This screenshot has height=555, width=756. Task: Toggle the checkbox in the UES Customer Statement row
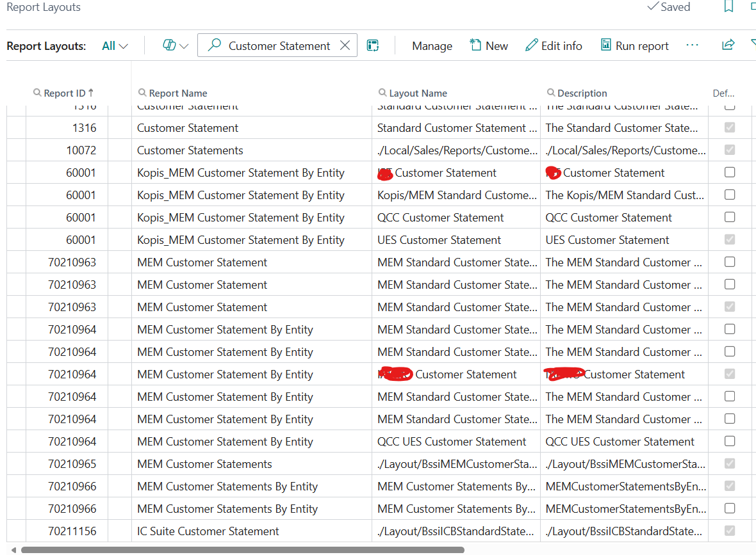[730, 239]
